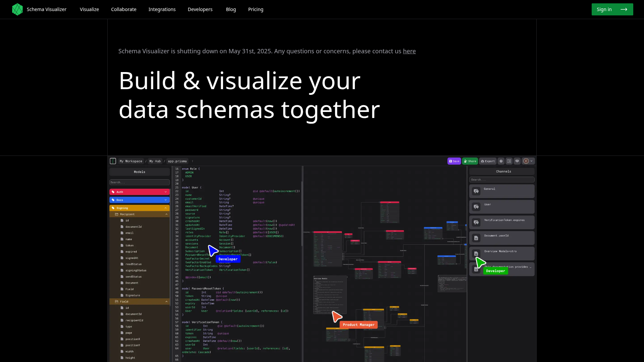Open help via the question mark icon
The height and width of the screenshot is (362, 644).
click(x=501, y=161)
